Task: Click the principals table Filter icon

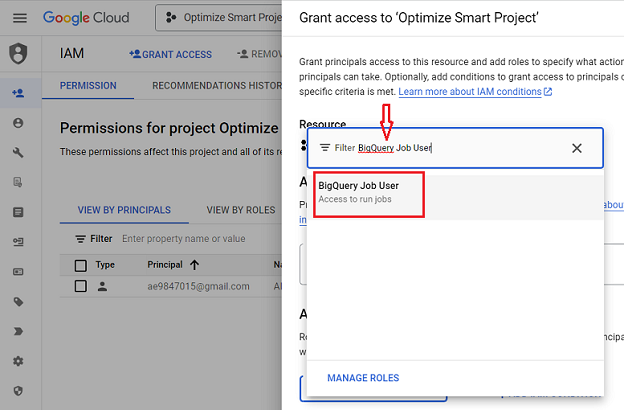Action: coord(80,239)
